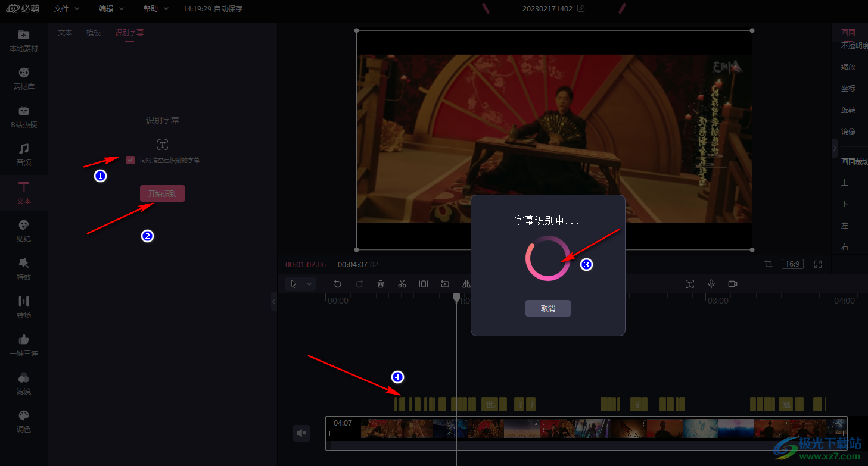The image size is (868, 466).
Task: Click the 坐标 property label
Action: [x=848, y=89]
